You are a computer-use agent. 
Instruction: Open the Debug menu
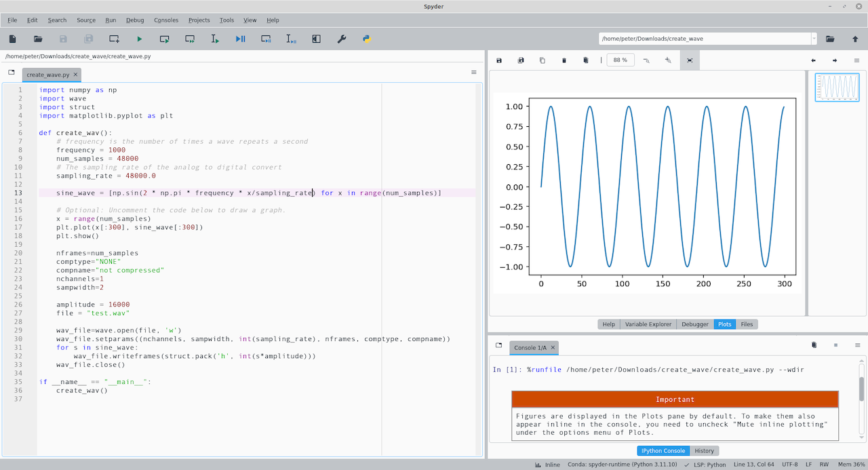point(134,20)
